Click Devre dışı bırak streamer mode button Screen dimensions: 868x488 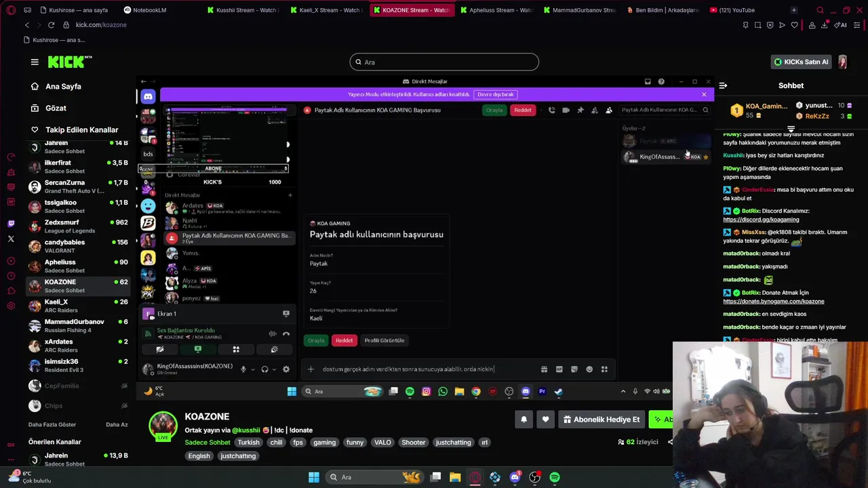[495, 95]
